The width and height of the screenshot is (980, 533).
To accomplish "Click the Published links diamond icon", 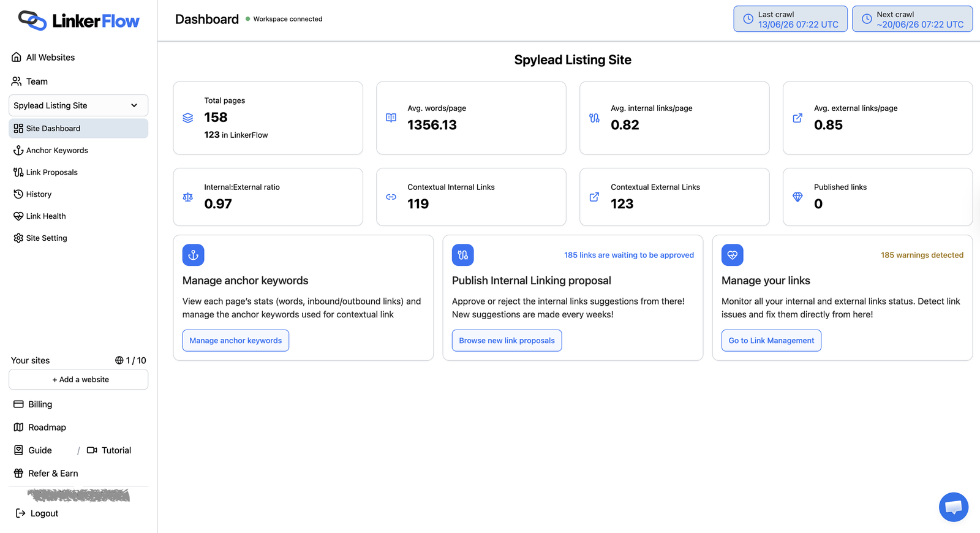I will (797, 197).
